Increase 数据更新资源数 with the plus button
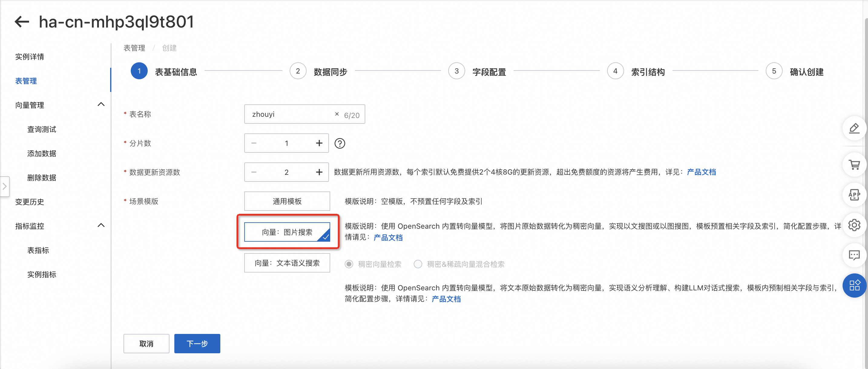The height and width of the screenshot is (369, 868). (319, 172)
